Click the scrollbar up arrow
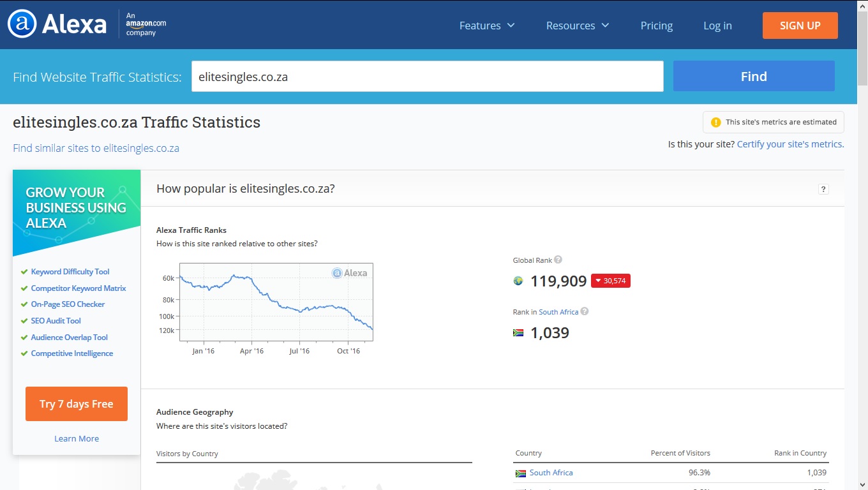This screenshot has height=490, width=868. (862, 5)
